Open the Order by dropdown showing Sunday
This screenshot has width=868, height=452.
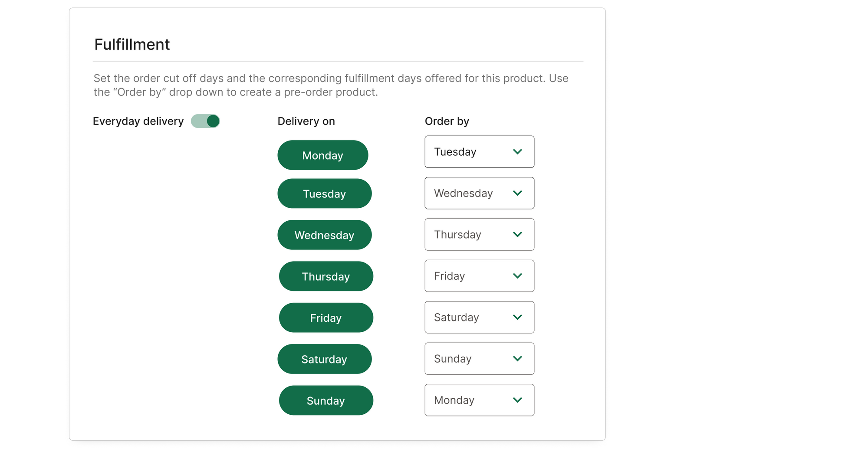pos(480,359)
